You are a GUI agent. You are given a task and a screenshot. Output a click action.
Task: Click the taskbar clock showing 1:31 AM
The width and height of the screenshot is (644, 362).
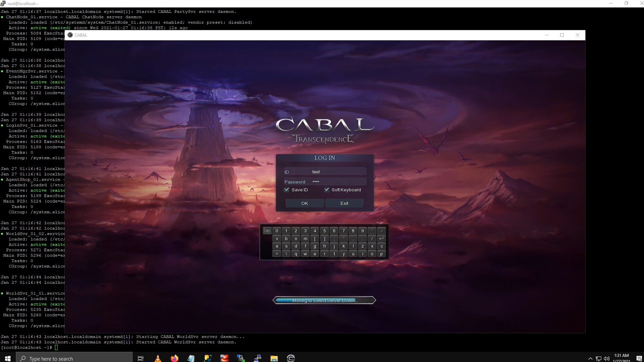621,358
